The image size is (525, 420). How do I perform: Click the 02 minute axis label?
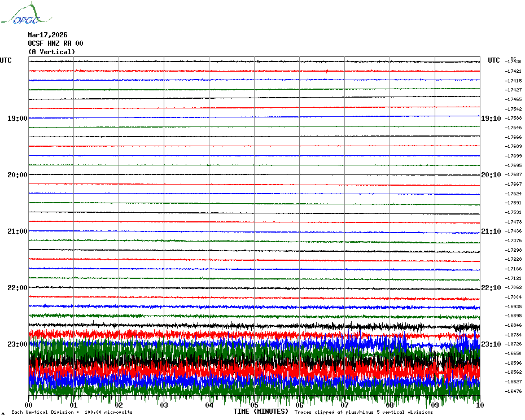pos(119,405)
